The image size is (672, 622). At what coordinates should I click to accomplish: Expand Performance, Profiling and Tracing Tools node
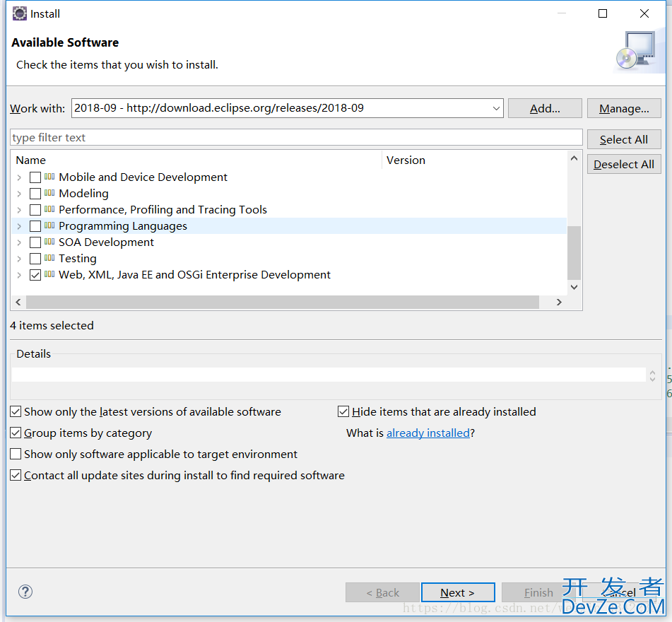tap(19, 210)
